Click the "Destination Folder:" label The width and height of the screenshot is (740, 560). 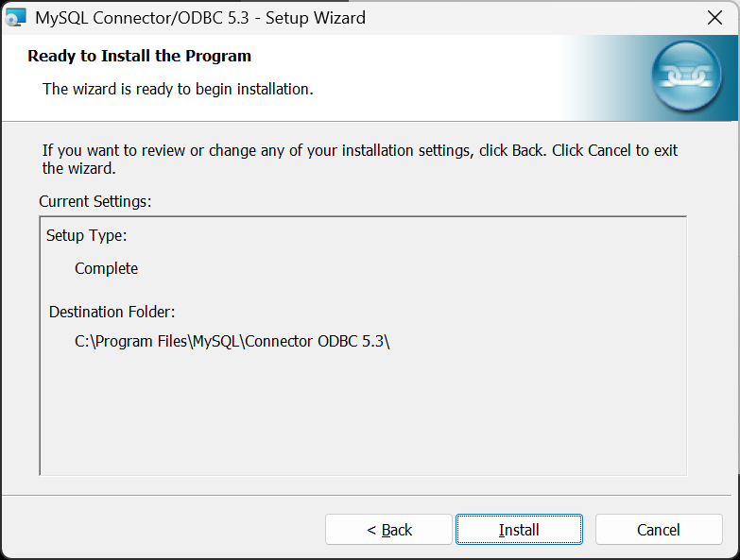112,312
